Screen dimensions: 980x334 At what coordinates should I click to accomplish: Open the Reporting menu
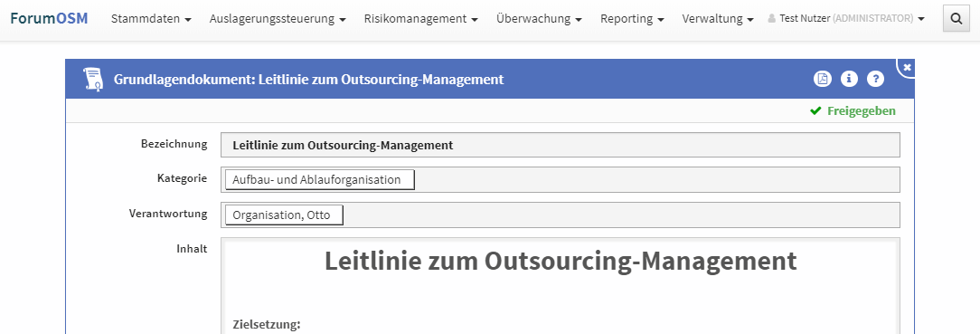[x=632, y=19]
